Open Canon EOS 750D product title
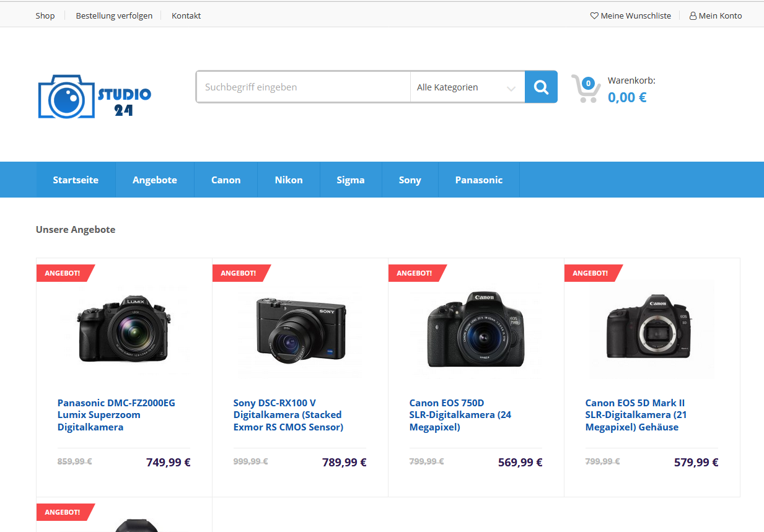This screenshot has height=532, width=764. coord(460,415)
